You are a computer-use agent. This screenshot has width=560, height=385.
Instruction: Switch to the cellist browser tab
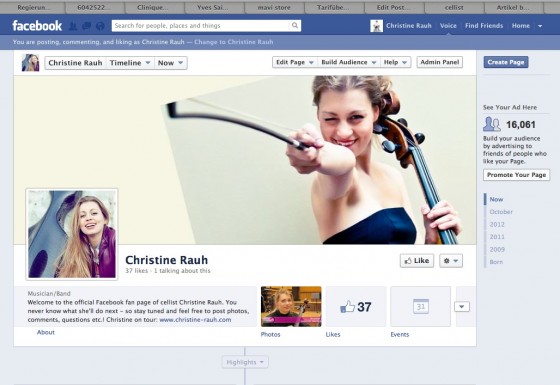[454, 7]
